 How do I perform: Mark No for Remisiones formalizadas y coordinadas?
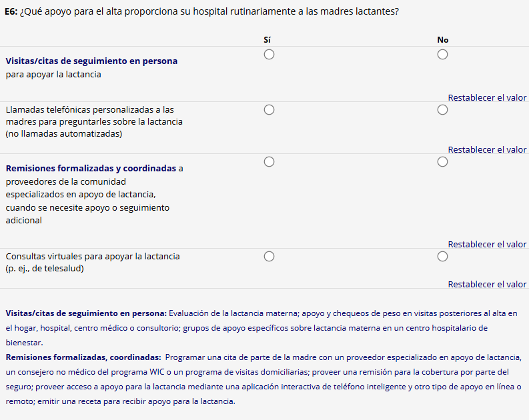tap(442, 162)
